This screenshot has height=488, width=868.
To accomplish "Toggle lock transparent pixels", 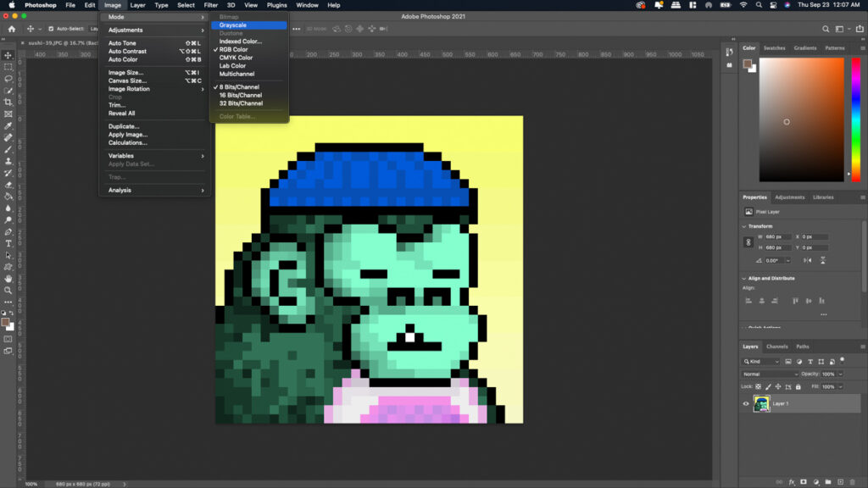I will 759,386.
